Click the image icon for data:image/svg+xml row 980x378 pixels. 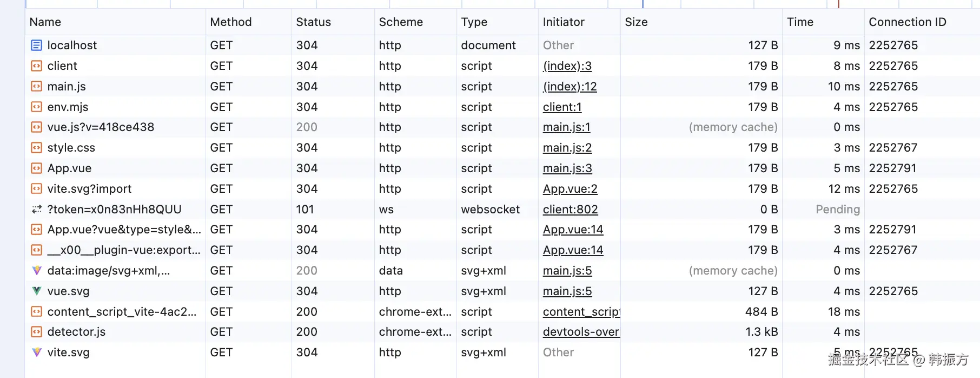pos(36,271)
